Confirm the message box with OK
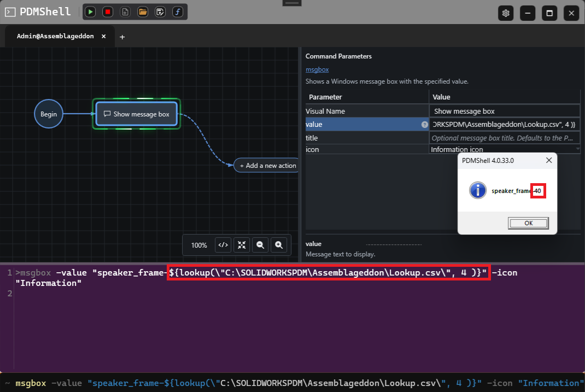Image resolution: width=585 pixels, height=392 pixels. pos(528,223)
